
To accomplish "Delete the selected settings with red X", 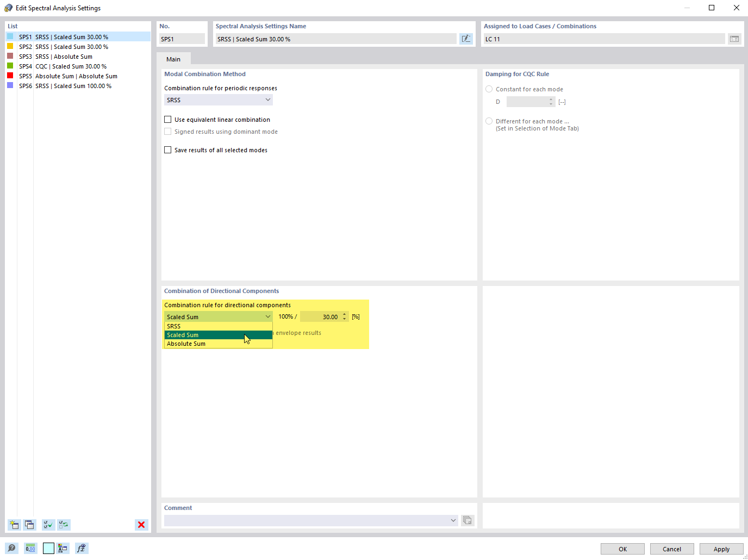I will 141,525.
